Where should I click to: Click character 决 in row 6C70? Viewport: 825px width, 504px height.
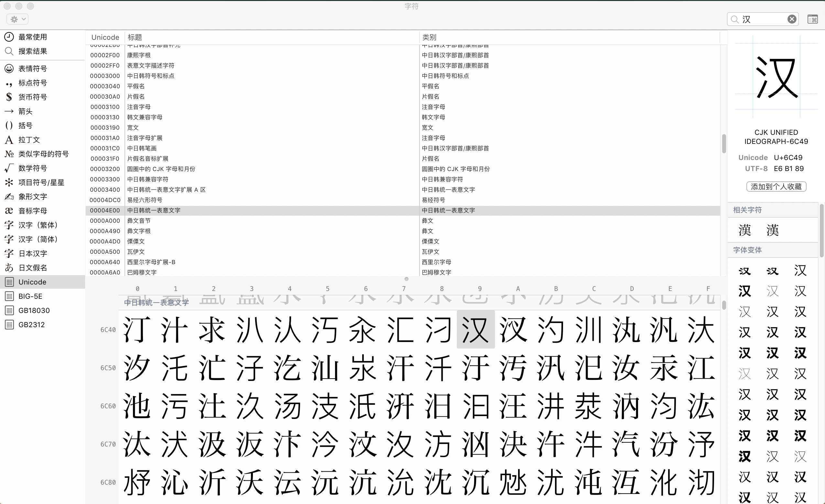514,444
